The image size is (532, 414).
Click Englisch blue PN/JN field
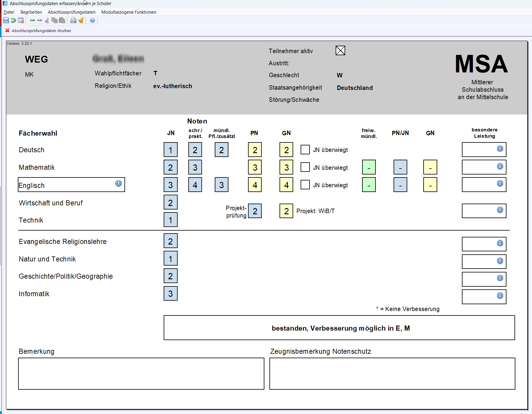tap(400, 185)
